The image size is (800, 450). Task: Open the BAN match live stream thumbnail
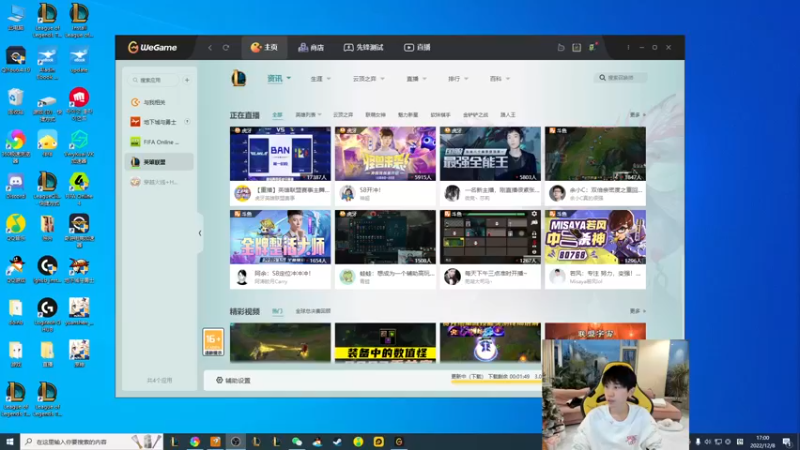[280, 154]
